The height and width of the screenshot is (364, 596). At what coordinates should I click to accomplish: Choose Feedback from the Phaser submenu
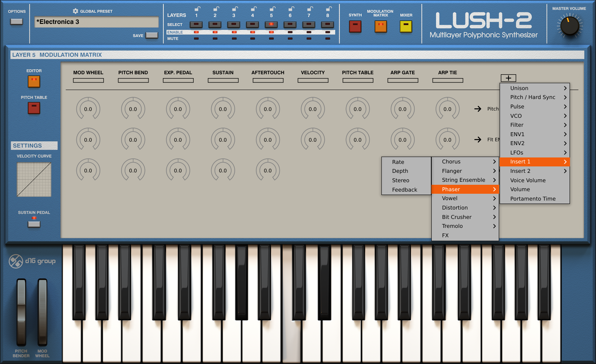coord(406,190)
